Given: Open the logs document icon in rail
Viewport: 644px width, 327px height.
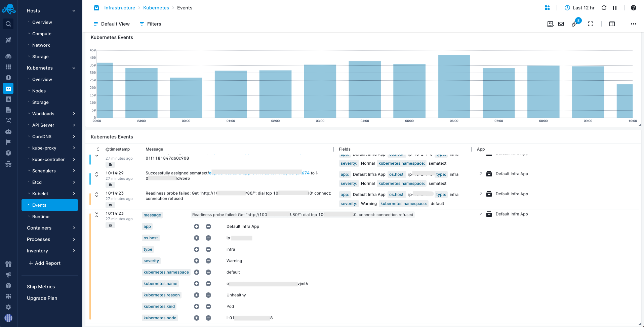Looking at the screenshot, I should click(8, 110).
